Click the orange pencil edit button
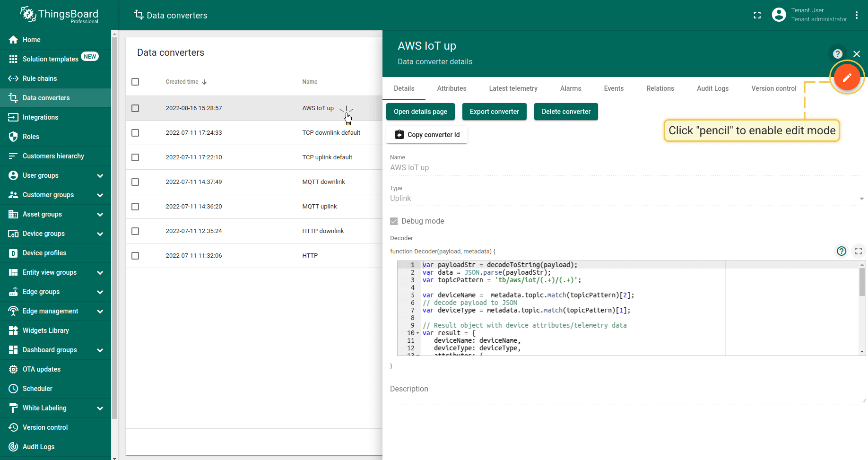Screen dimensions: 868x460 pyautogui.click(x=847, y=77)
